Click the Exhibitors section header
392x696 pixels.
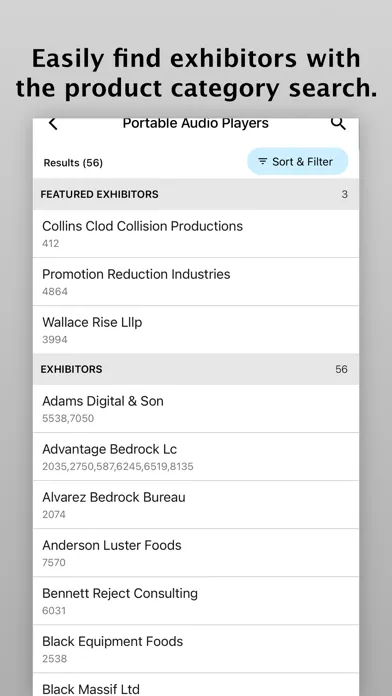[x=196, y=369]
